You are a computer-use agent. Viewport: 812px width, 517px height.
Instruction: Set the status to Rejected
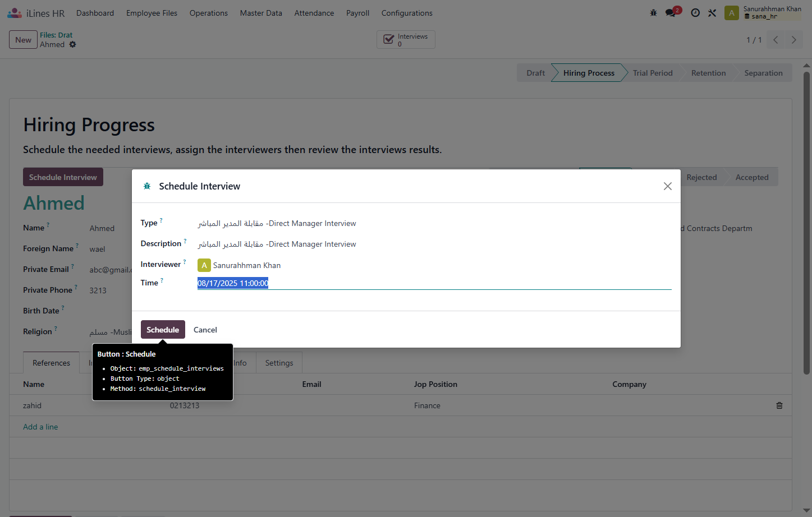[x=701, y=177]
